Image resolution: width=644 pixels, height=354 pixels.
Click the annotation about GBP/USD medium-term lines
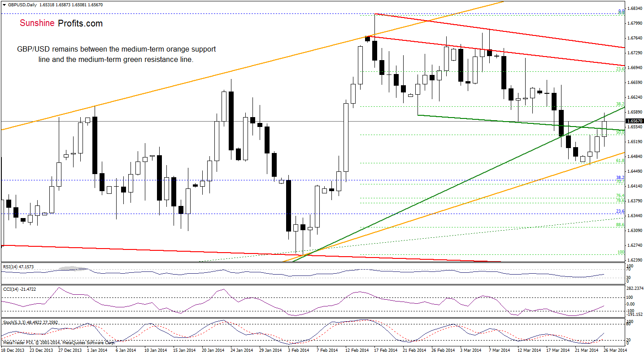point(116,54)
